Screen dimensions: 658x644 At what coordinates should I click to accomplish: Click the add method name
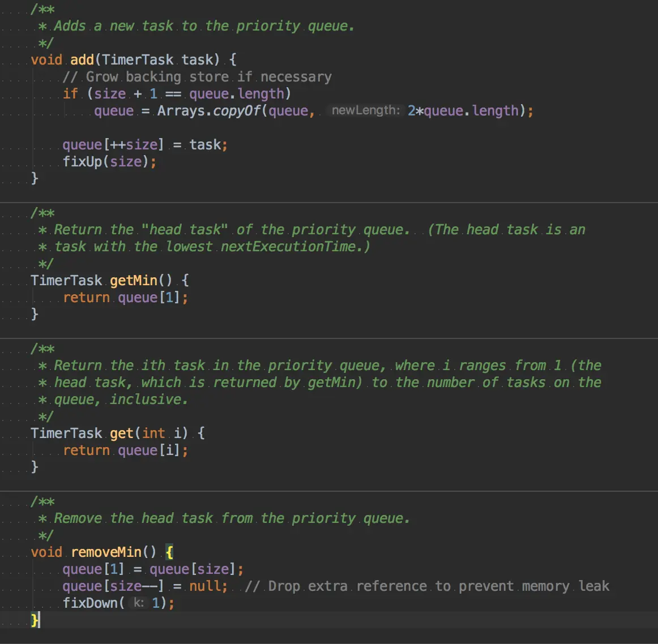click(x=82, y=59)
